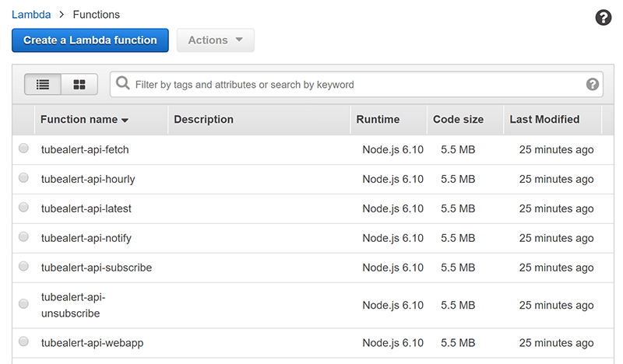The image size is (623, 364).
Task: Click Node.js 6.10 in tubealert-api-latest row
Action: point(392,208)
